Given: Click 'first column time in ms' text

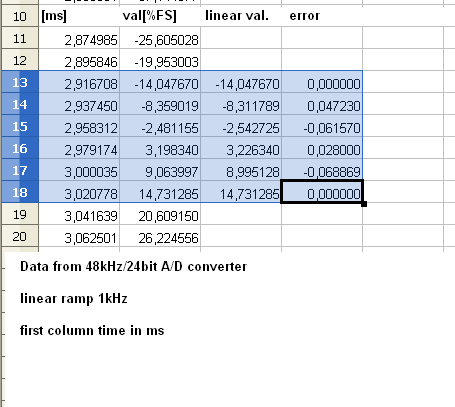Looking at the screenshot, I should tap(92, 330).
